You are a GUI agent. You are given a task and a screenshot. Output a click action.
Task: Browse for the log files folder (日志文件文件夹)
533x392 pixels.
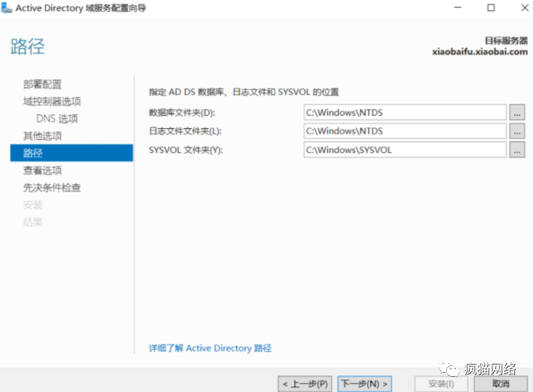(x=517, y=131)
